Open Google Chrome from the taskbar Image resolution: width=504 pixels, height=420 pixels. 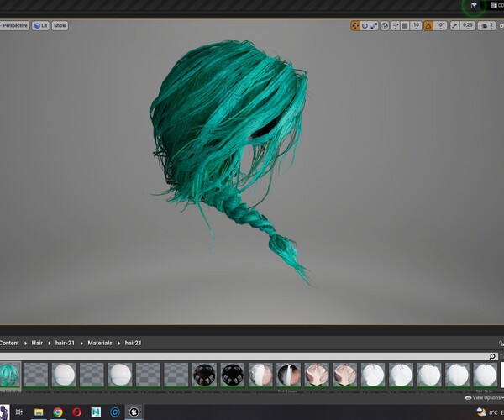pyautogui.click(x=58, y=412)
